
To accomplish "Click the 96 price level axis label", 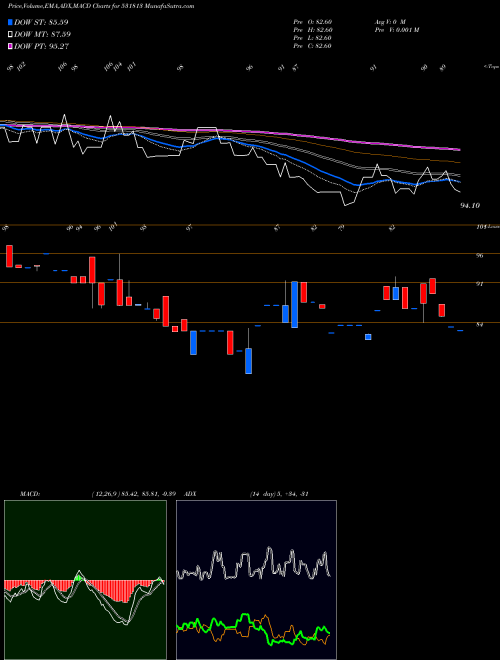I will pos(479,255).
